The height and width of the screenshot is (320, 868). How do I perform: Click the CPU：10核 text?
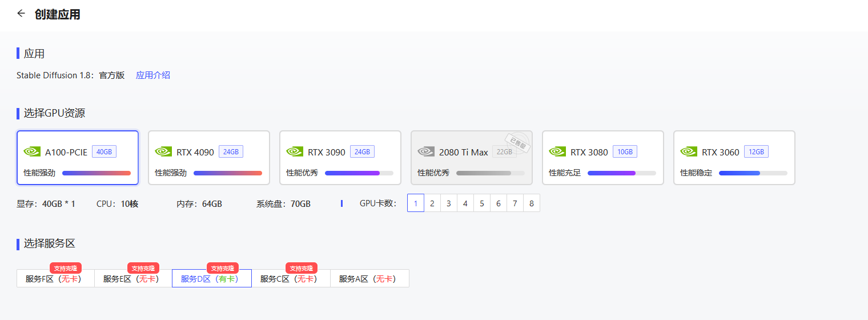[118, 203]
